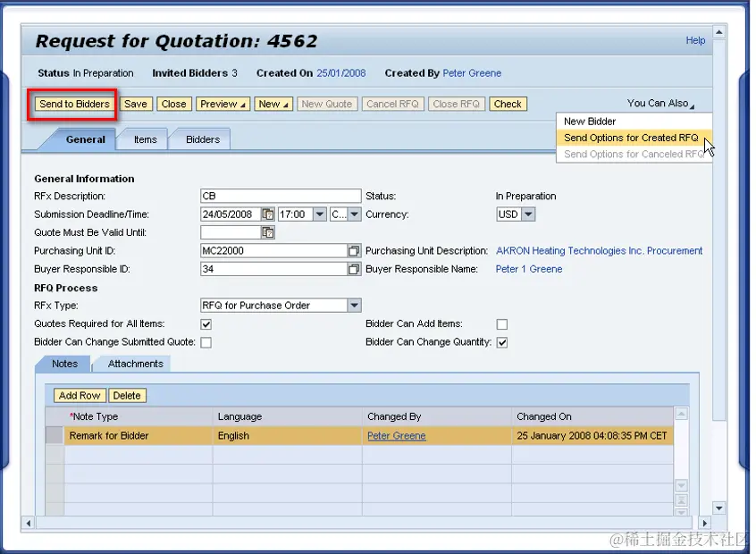Viewport: 756px width, 554px height.
Task: Open value help for Buyer Responsible ID
Action: point(354,269)
